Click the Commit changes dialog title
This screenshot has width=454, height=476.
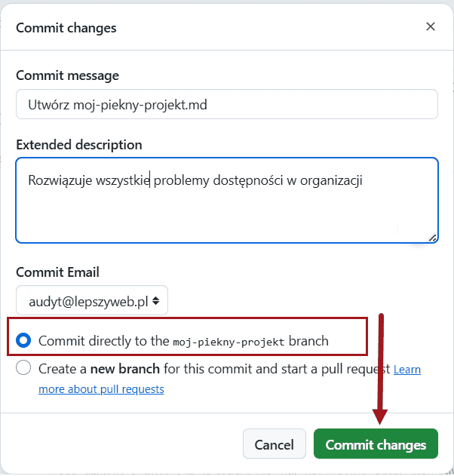point(66,28)
